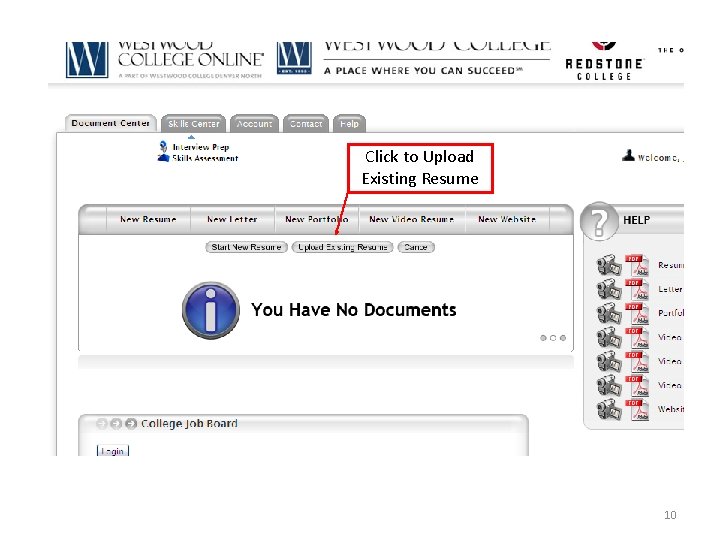Select New Portfolio in the document bar
This screenshot has height=540, width=720.
[317, 219]
